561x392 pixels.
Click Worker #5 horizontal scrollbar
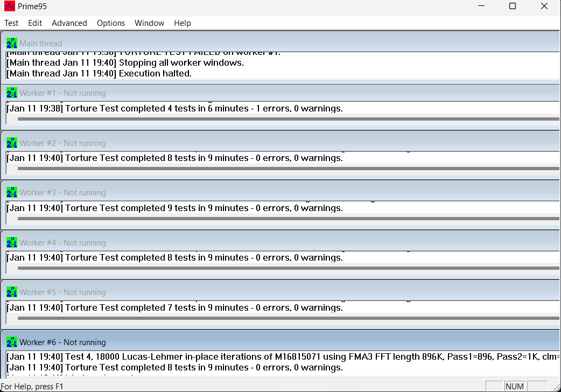click(x=288, y=318)
